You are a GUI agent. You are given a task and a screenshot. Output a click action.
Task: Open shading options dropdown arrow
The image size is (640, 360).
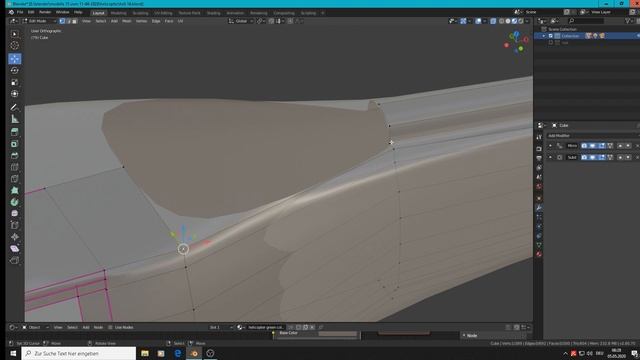click(x=527, y=21)
